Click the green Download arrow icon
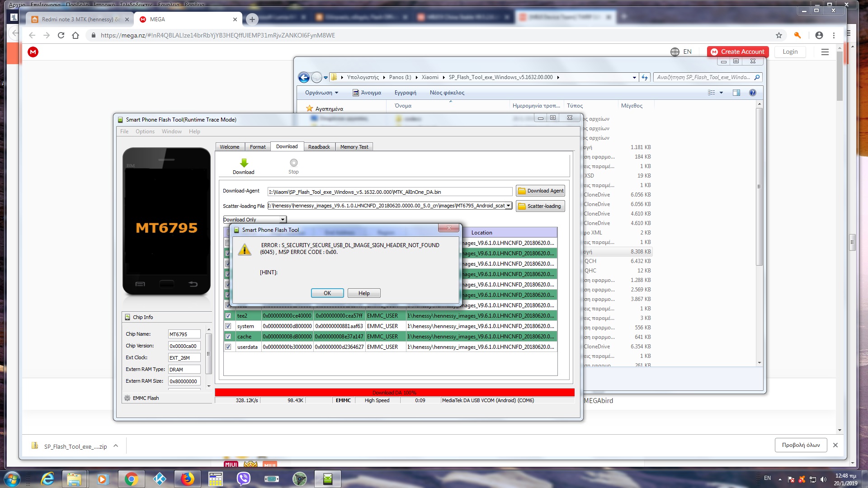The image size is (868, 488). click(244, 163)
